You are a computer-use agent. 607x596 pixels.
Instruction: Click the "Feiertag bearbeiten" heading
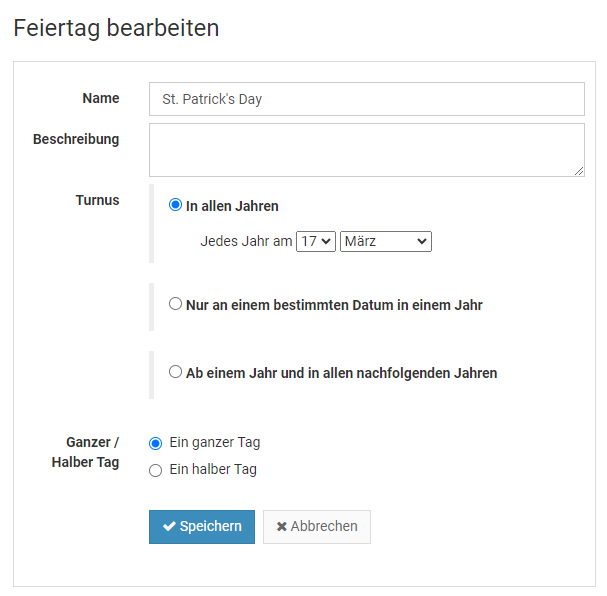(116, 28)
